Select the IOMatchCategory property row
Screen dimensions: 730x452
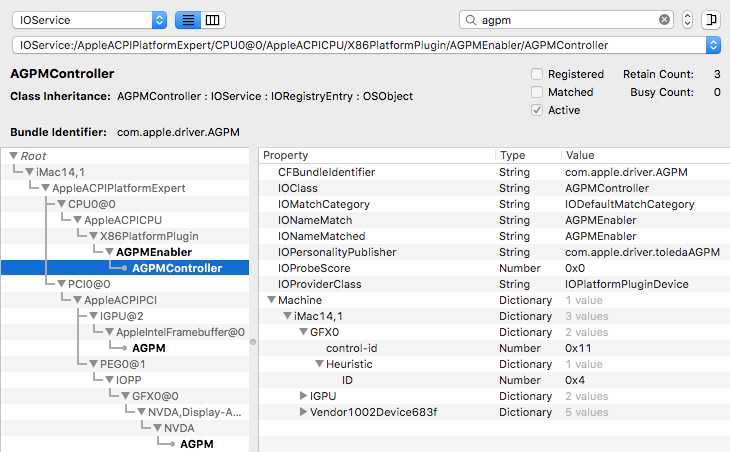[x=494, y=204]
